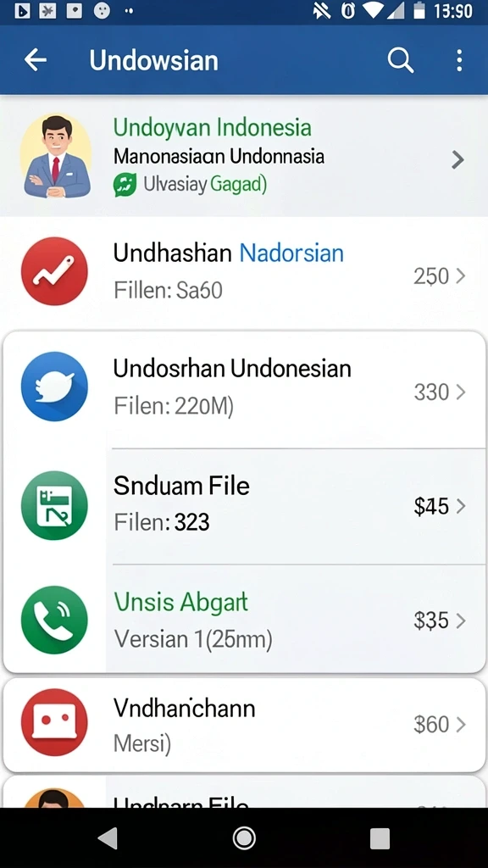Click the red chart icon for Undhashan Nadorsian

tap(54, 271)
